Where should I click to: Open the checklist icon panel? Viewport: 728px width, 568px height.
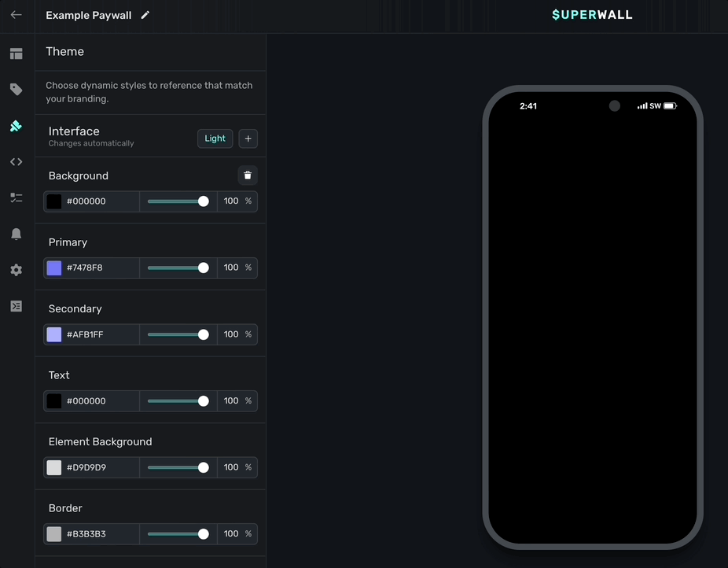(16, 197)
